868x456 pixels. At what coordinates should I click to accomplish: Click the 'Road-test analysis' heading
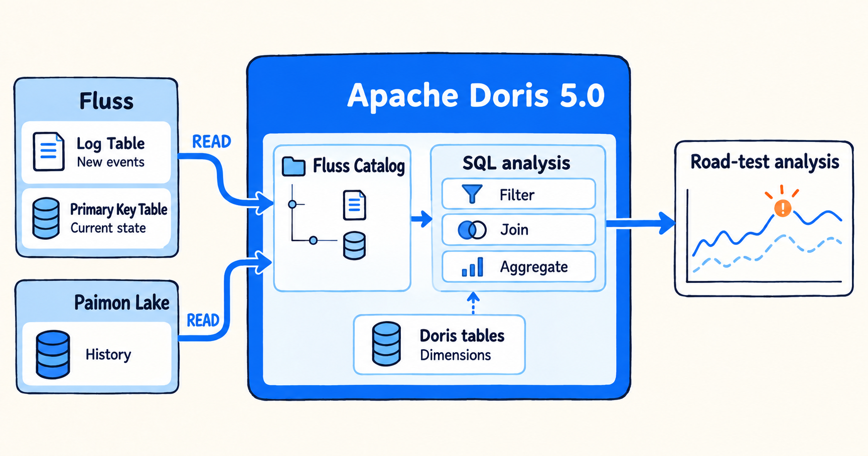click(765, 162)
